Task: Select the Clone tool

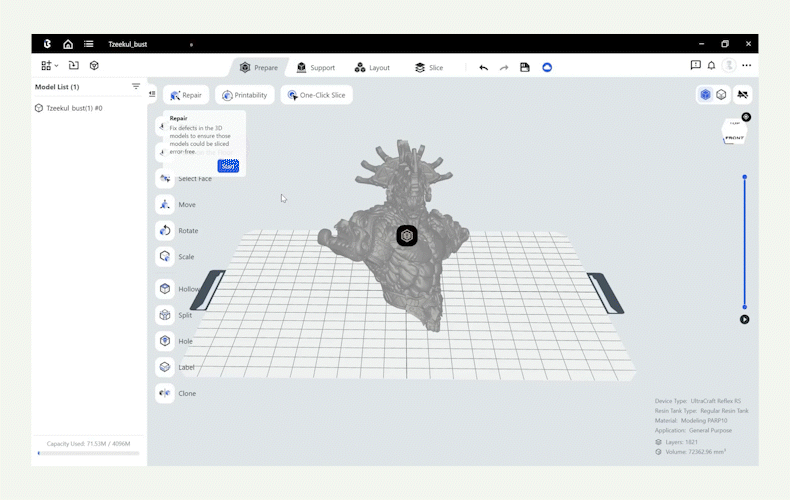Action: [x=165, y=393]
